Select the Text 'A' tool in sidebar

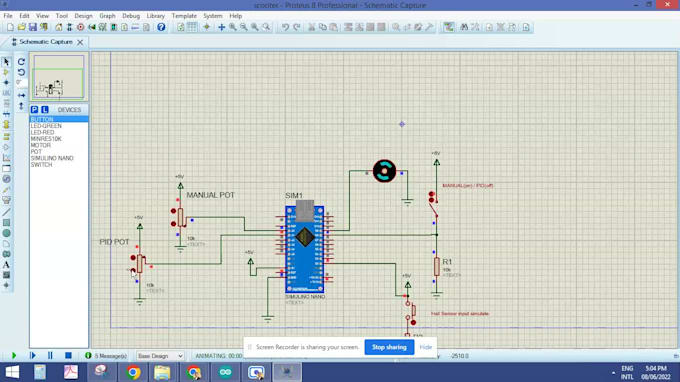click(x=6, y=264)
